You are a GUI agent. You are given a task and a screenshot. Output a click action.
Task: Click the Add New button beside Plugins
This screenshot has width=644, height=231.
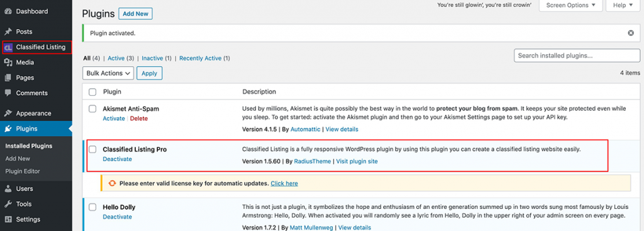point(136,14)
